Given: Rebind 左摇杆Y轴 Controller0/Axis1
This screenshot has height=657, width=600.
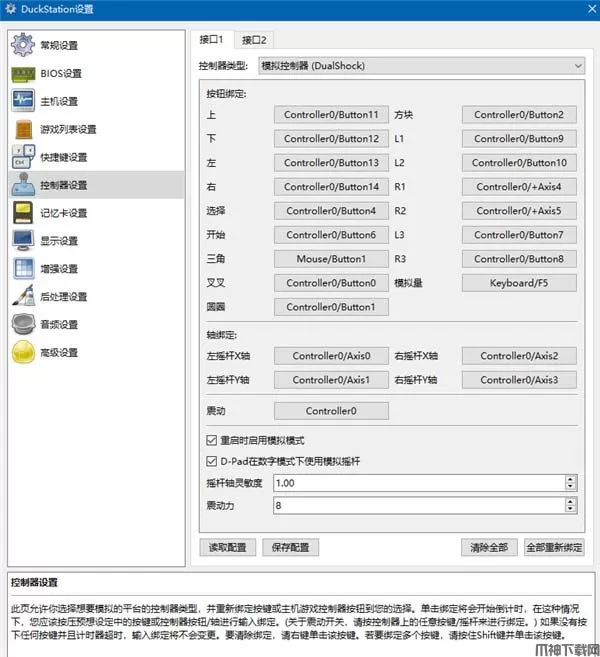Looking at the screenshot, I should pyautogui.click(x=331, y=380).
